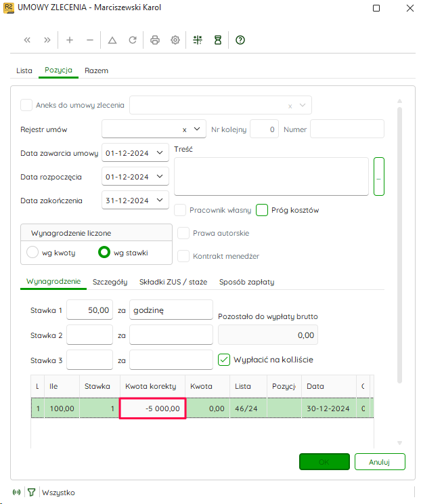Remove entry with minus icon
Screen dimensions: 421x504
(x=90, y=40)
